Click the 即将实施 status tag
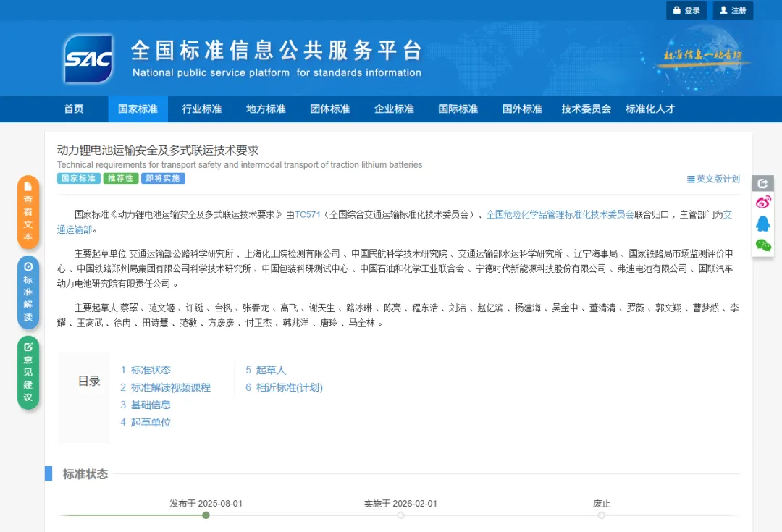Viewport: 782px width, 532px height. pos(164,178)
